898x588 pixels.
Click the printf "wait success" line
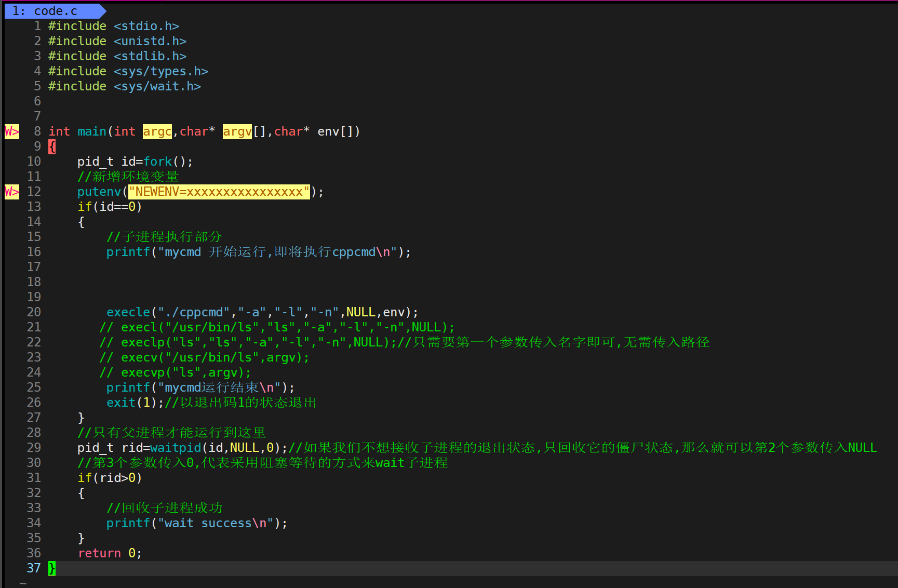pos(197,523)
